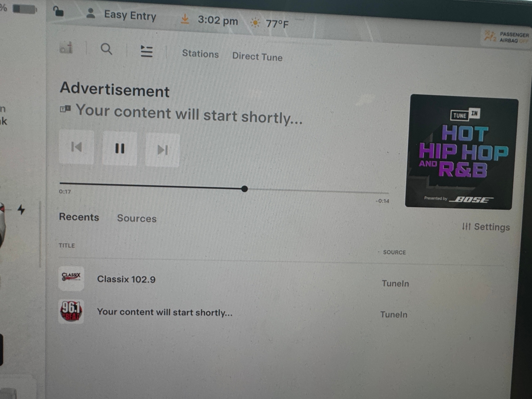
Task: Tap the Passenger Airbag indicator
Action: [x=506, y=37]
